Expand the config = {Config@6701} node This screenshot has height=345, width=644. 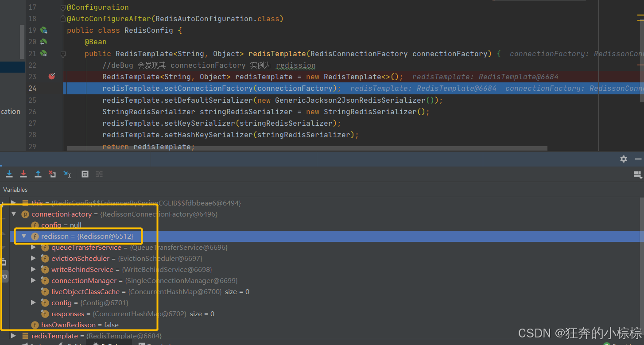click(34, 302)
